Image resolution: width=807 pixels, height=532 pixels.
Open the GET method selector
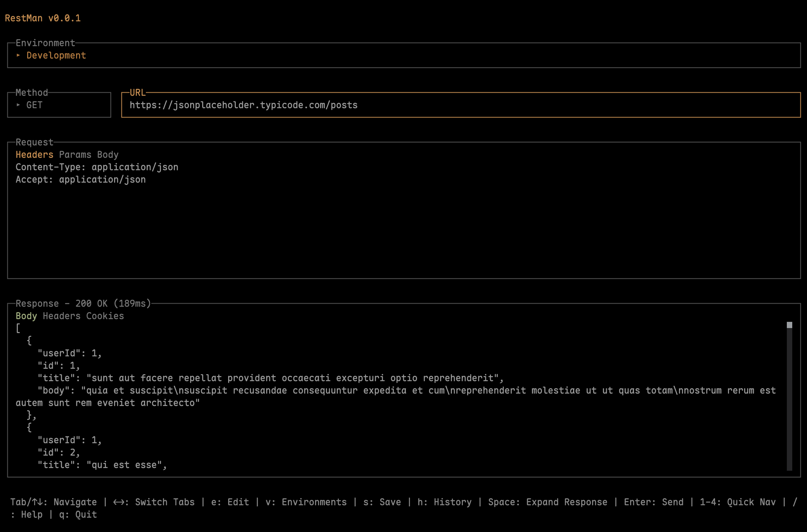[x=34, y=105]
